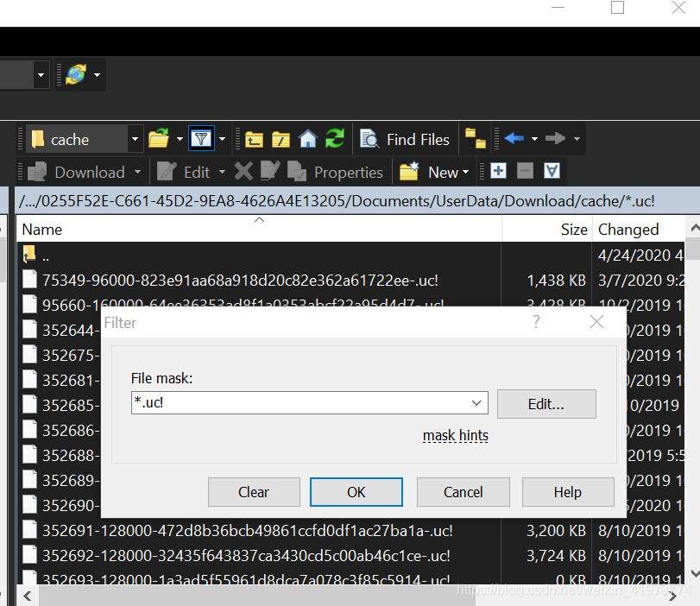Open the Synchronize icon dropdown arrow
Screen dimensions: 700x606
click(x=97, y=74)
